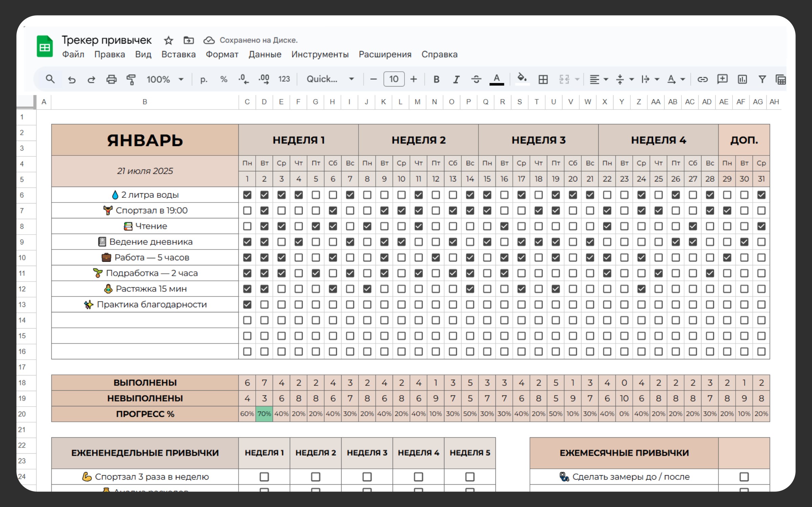Open the text color picker
The width and height of the screenshot is (812, 507).
(496, 79)
